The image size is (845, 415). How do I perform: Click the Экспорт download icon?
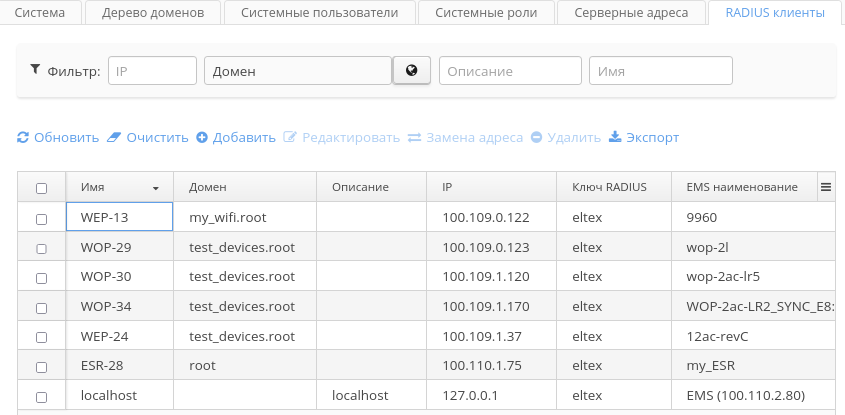pos(615,138)
